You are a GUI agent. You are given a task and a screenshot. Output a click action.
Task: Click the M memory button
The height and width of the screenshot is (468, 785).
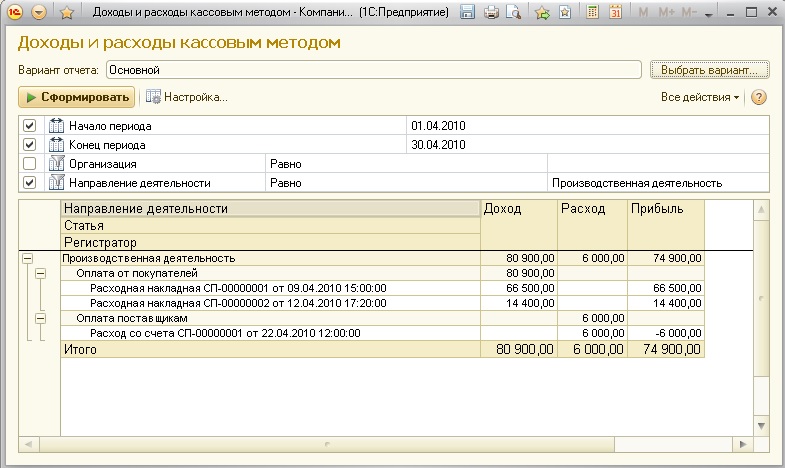tap(643, 12)
